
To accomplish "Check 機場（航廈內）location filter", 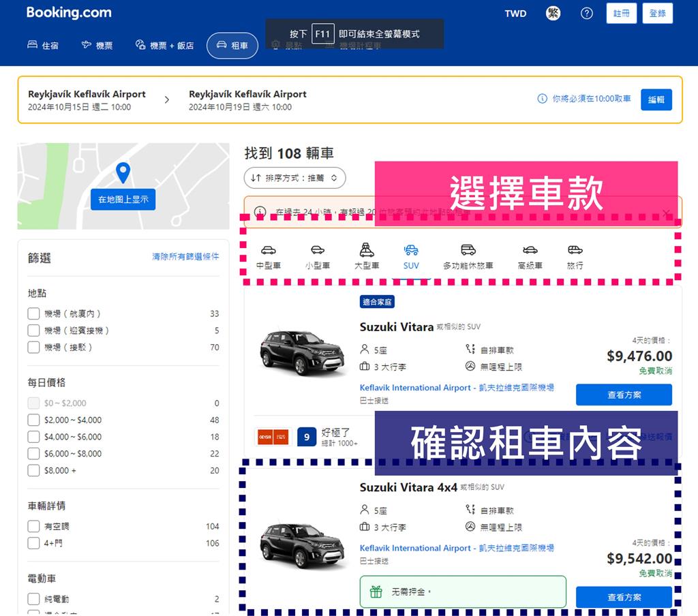I will pos(34,313).
